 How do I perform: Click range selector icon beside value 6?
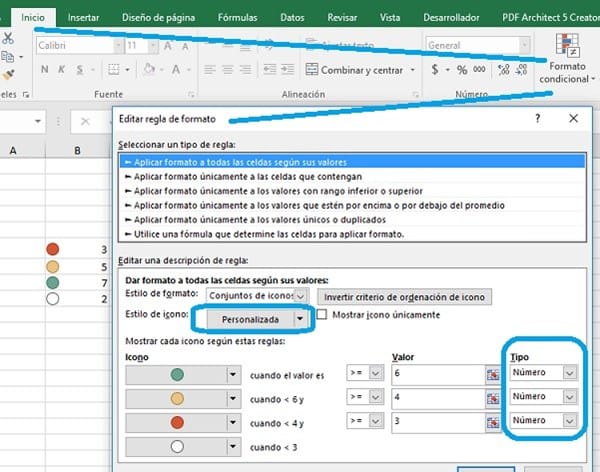(492, 373)
